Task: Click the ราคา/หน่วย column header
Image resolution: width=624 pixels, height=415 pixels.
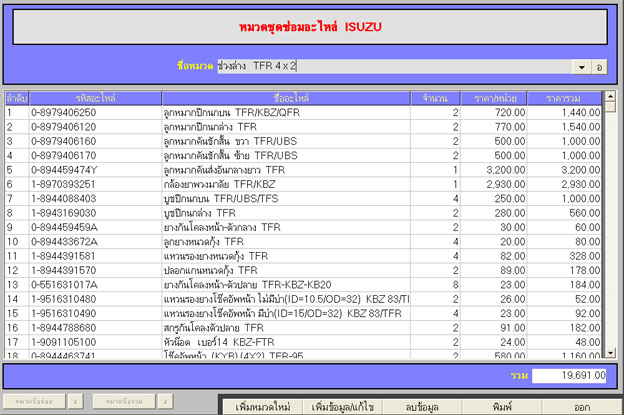Action: coord(494,98)
